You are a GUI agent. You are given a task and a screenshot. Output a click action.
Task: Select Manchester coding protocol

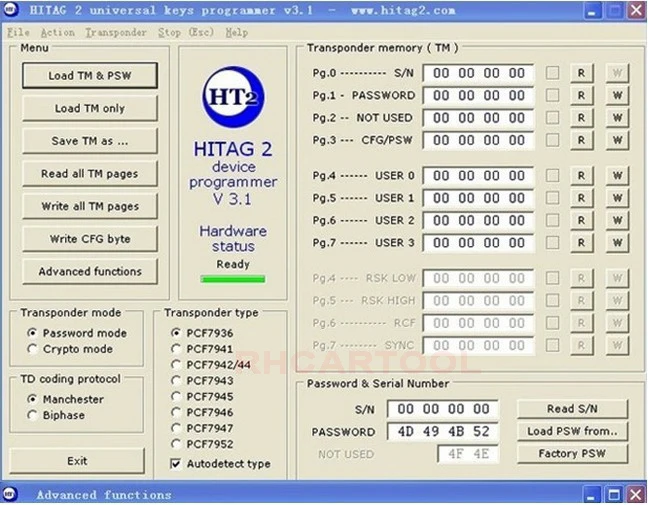(x=33, y=399)
